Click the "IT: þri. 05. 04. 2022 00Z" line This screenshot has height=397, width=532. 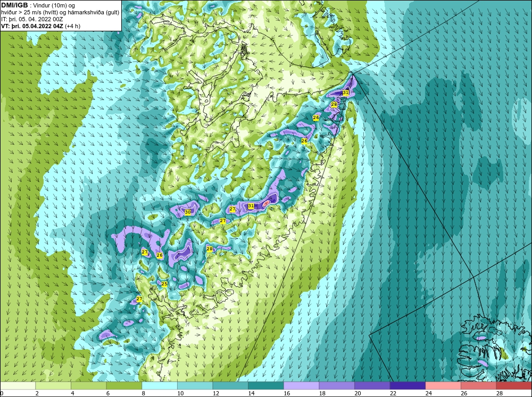[32, 19]
